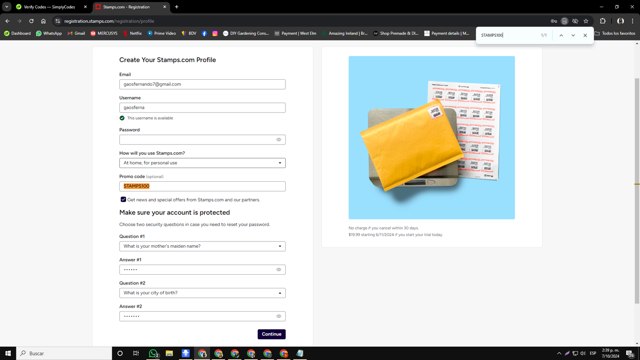Image resolution: width=640 pixels, height=360 pixels.
Task: Open the Shop Premade bookmark
Action: (396, 33)
